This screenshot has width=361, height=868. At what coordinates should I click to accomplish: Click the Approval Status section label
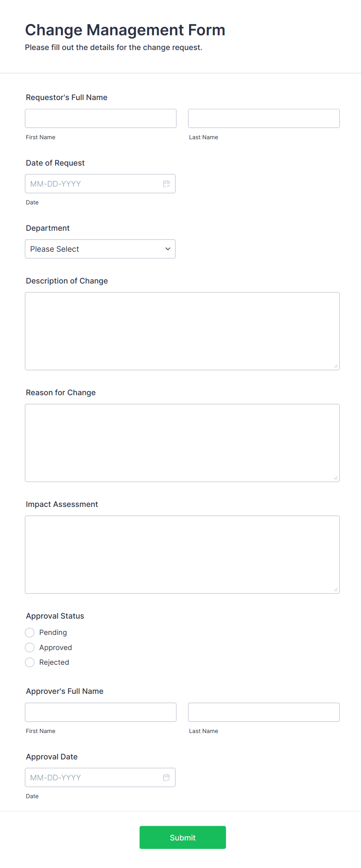point(55,616)
